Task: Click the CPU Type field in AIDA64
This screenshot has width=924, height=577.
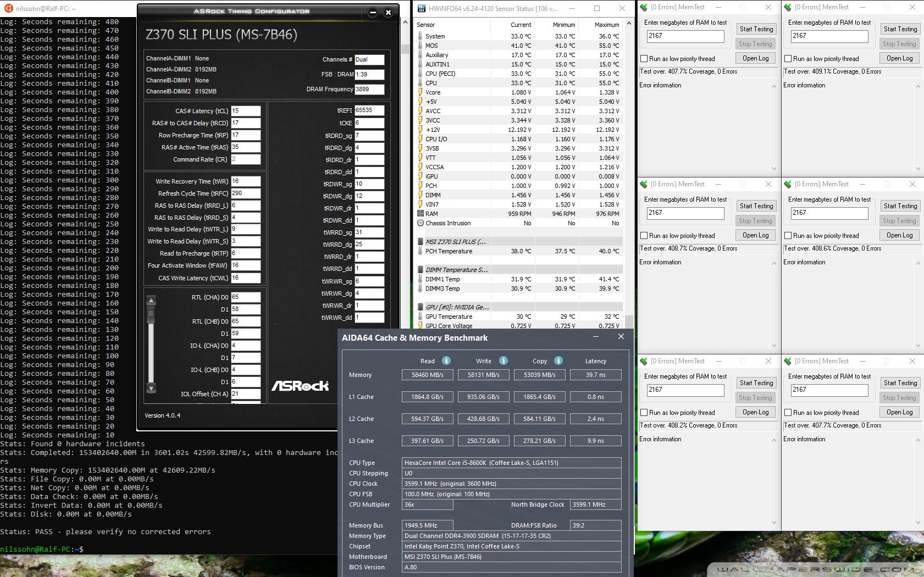Action: [x=512, y=463]
